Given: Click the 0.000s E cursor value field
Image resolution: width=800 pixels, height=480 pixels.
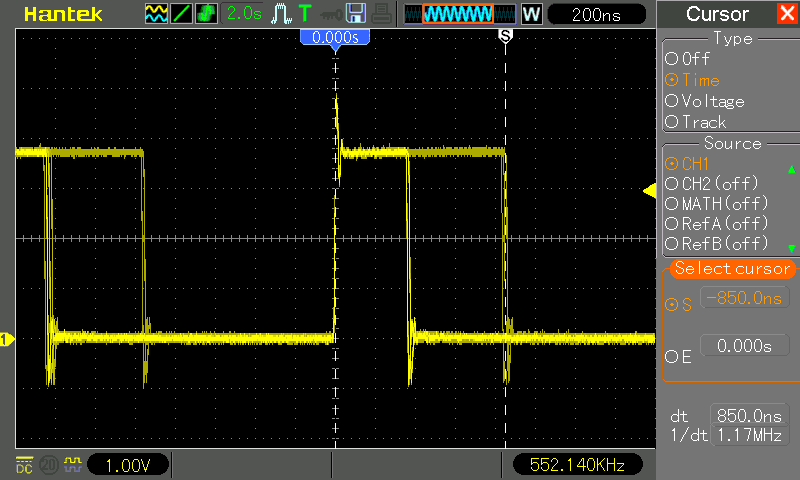Looking at the screenshot, I should coord(745,346).
